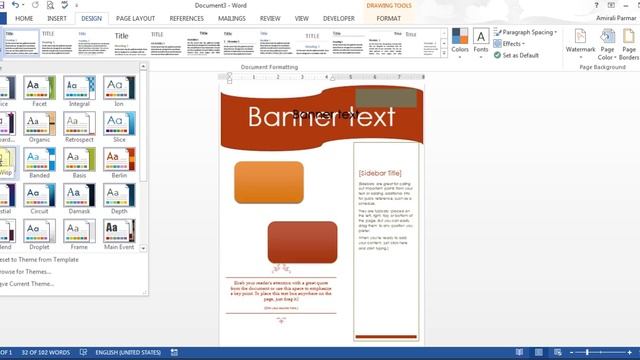The height and width of the screenshot is (360, 640).
Task: Open Ribbon Display Options icon
Action: click(x=611, y=5)
